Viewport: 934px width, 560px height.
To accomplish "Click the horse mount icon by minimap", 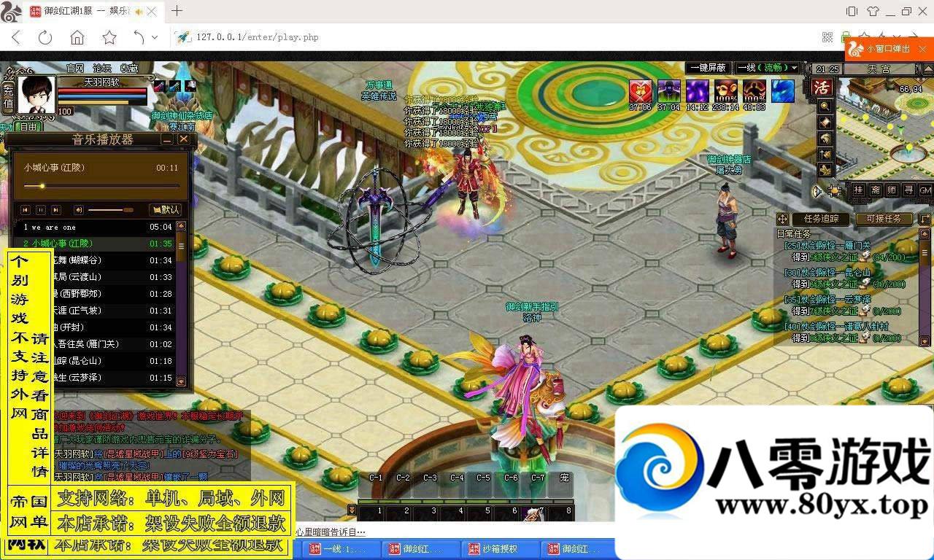I will click(x=825, y=138).
